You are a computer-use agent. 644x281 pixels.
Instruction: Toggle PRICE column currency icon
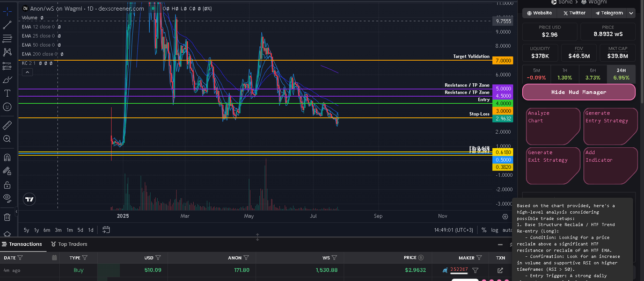pyautogui.click(x=421, y=258)
